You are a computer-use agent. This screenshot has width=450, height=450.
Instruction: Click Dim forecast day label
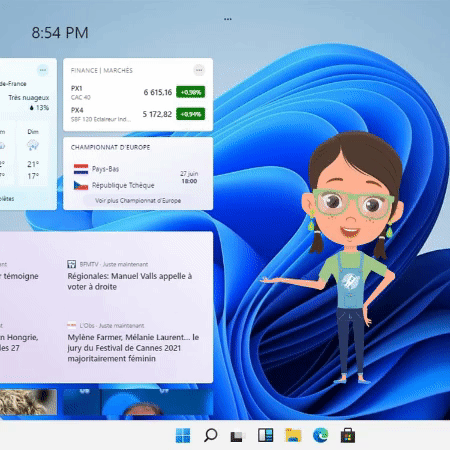tap(33, 132)
